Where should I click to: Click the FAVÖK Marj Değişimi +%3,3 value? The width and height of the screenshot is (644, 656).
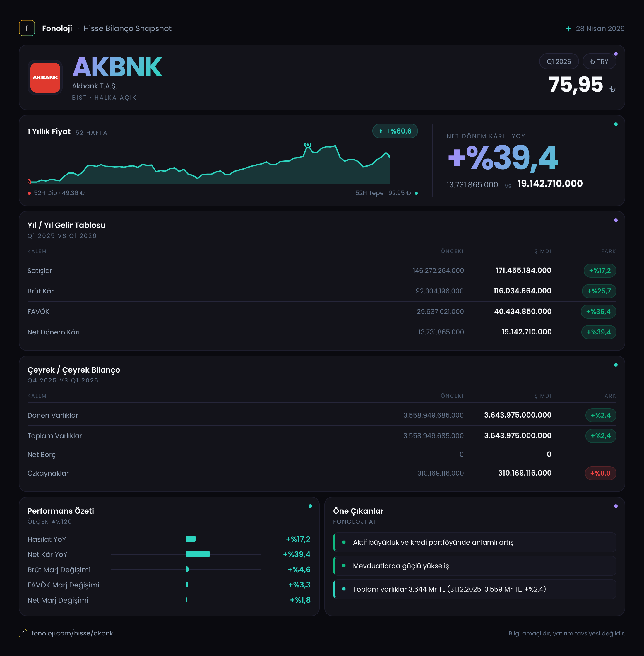[x=299, y=585]
